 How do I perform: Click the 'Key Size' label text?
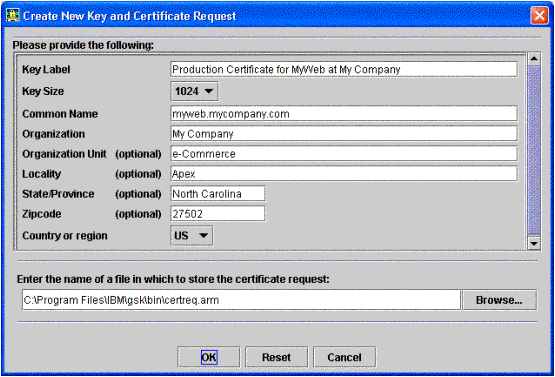coord(43,91)
